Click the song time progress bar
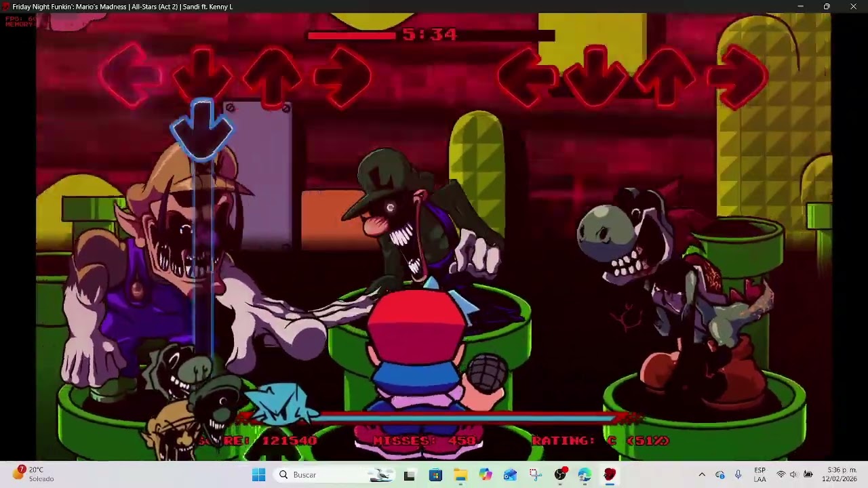Image resolution: width=868 pixels, height=488 pixels. point(431,35)
